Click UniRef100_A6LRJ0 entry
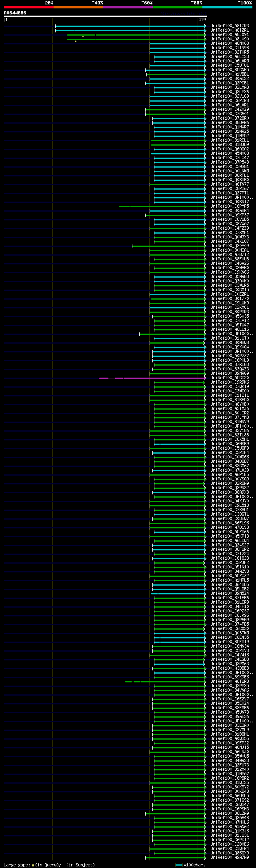 coord(230,752)
